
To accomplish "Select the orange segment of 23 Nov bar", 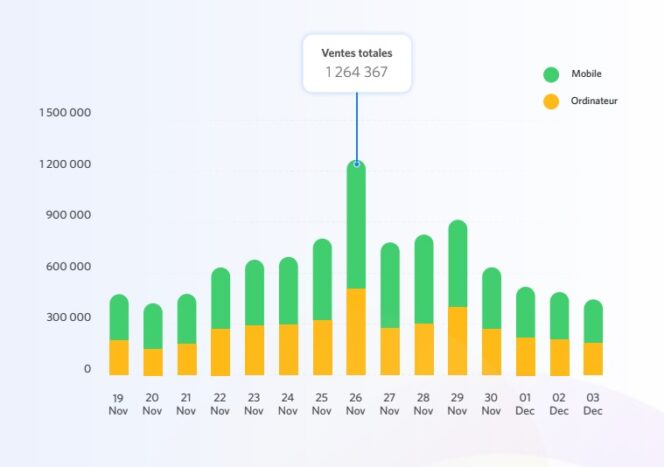I will click(x=255, y=350).
